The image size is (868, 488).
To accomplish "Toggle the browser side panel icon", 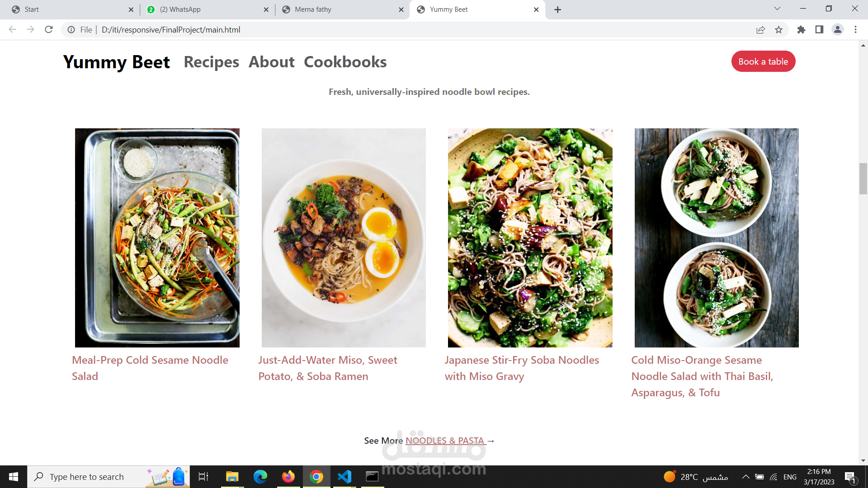I will coord(819,30).
